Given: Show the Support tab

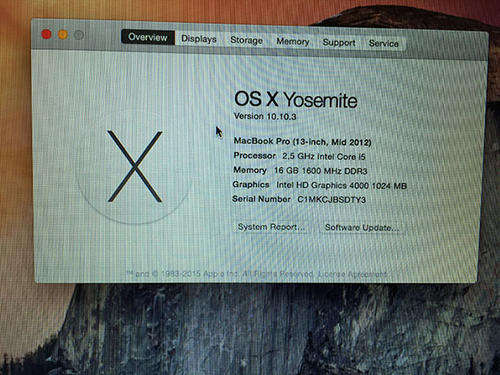Looking at the screenshot, I should pyautogui.click(x=339, y=43).
